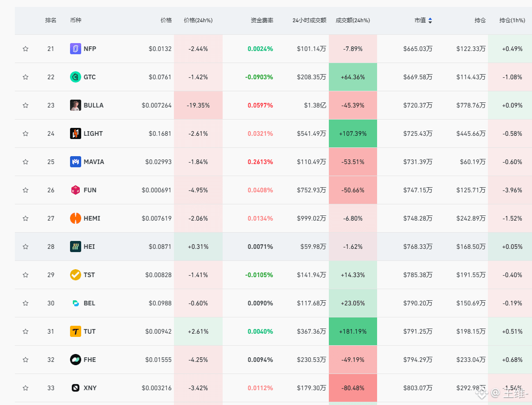Click the FHE coin logo icon
This screenshot has width=532, height=405.
[x=75, y=360]
